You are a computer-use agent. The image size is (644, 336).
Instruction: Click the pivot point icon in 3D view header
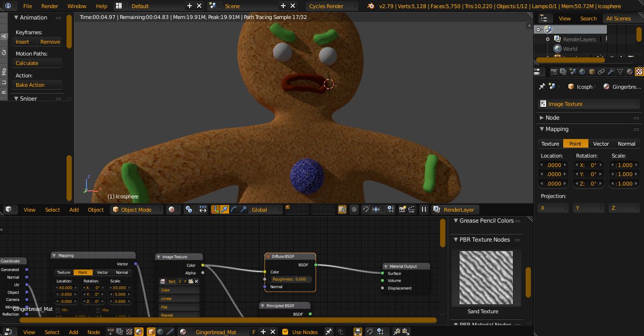[189, 209]
